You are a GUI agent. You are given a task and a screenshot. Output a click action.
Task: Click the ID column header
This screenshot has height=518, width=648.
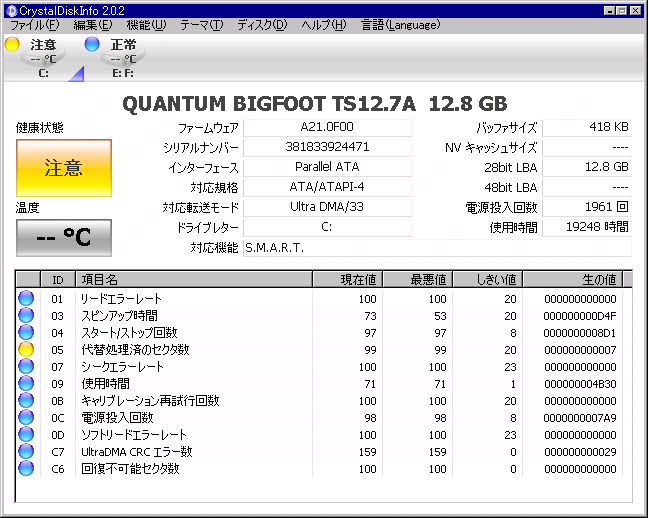pyautogui.click(x=58, y=279)
